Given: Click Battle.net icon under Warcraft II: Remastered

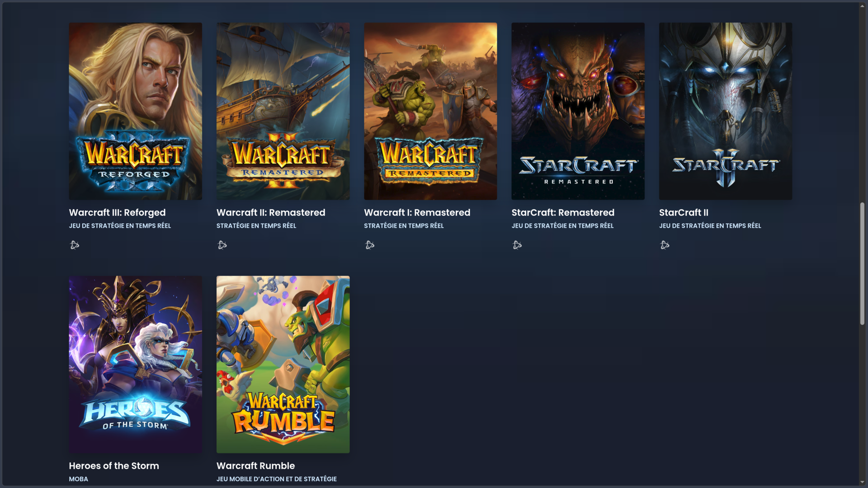Looking at the screenshot, I should [222, 245].
